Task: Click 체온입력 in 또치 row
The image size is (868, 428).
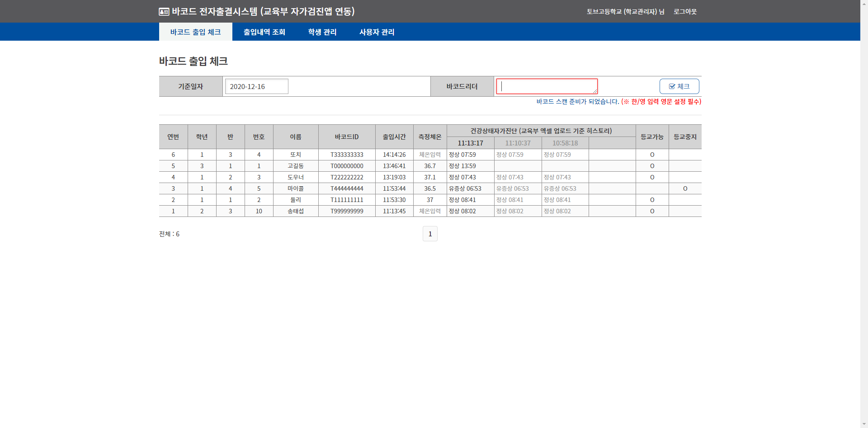Action: tap(429, 155)
